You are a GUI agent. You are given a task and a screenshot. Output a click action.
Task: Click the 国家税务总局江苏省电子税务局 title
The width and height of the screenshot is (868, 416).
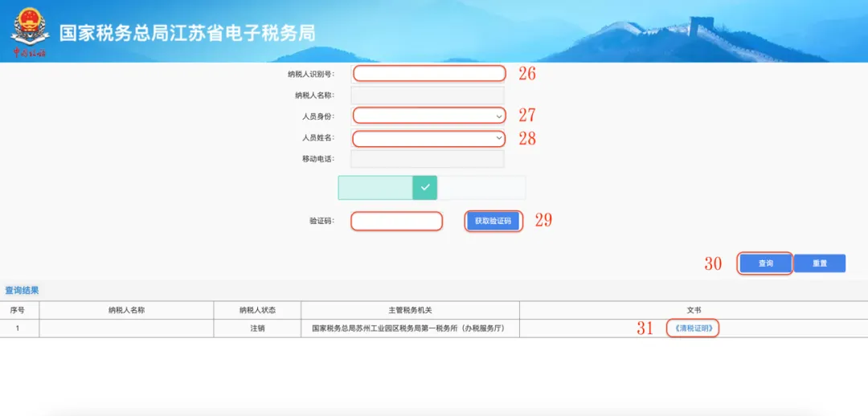[x=187, y=33]
